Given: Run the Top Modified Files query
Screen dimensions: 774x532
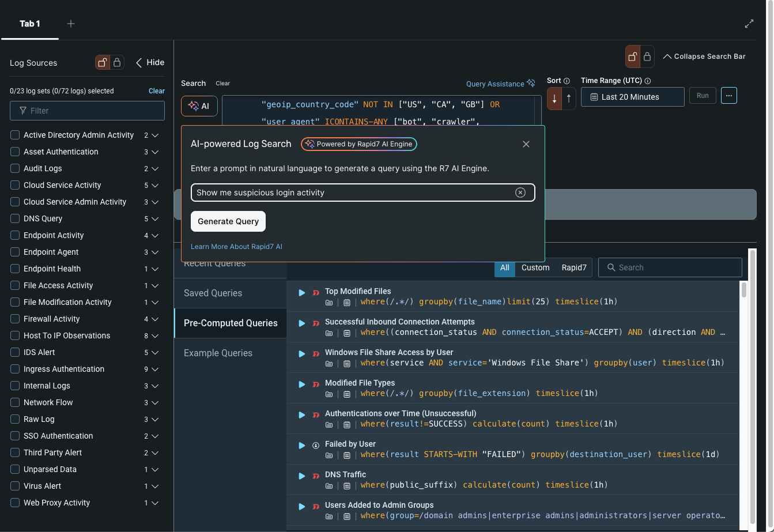Looking at the screenshot, I should [x=301, y=293].
